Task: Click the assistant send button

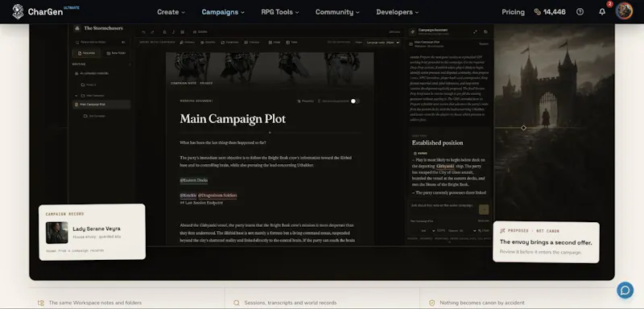Action: coord(484,209)
